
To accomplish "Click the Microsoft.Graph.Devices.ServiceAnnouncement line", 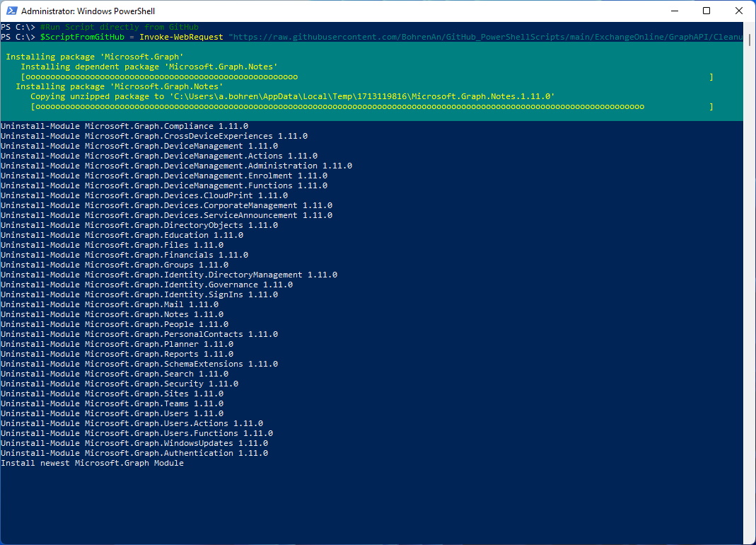I will tap(166, 215).
